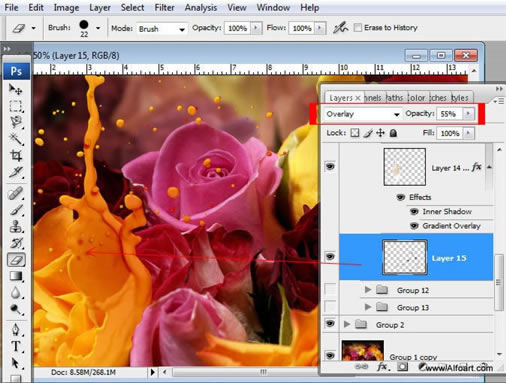Open the Overlay blend mode dropdown
This screenshot has width=506, height=383.
pos(363,114)
